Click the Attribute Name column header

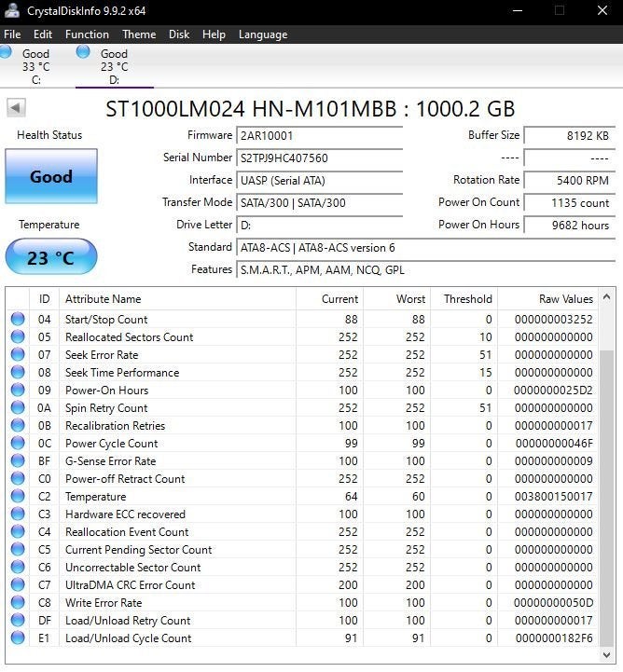[177, 298]
